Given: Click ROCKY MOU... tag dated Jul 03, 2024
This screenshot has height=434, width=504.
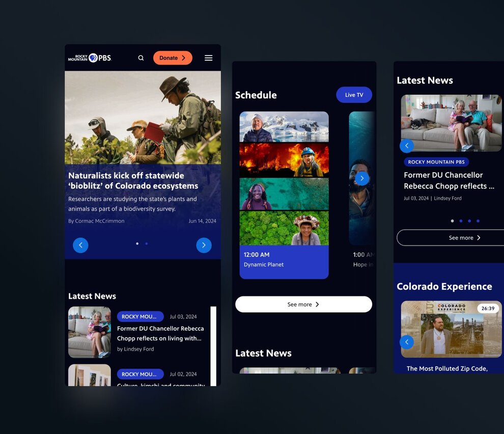Looking at the screenshot, I should [140, 316].
